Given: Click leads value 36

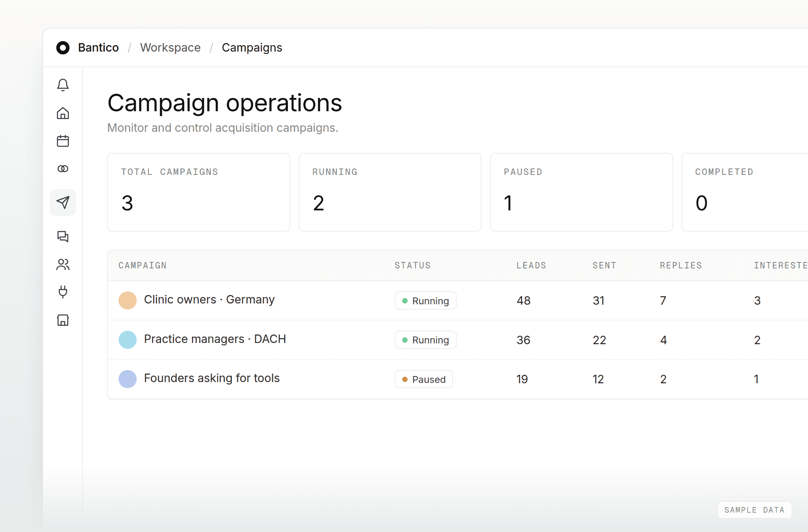Looking at the screenshot, I should 524,340.
